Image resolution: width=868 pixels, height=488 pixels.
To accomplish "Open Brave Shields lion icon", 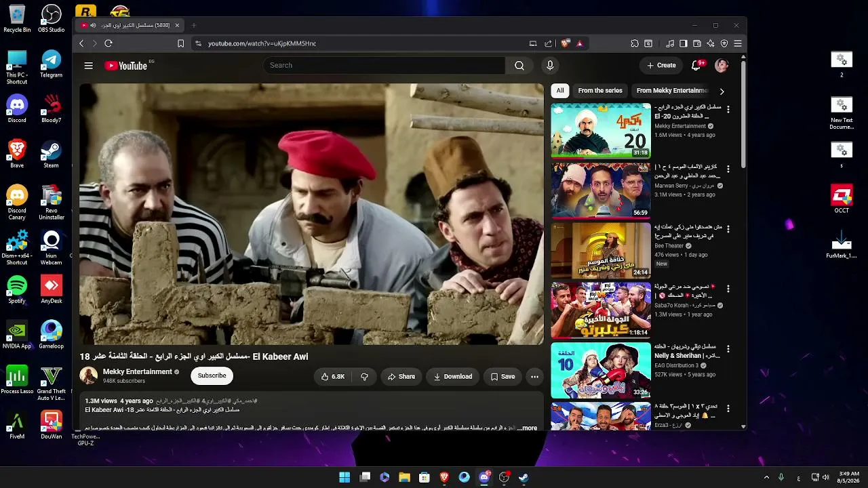I will (566, 43).
